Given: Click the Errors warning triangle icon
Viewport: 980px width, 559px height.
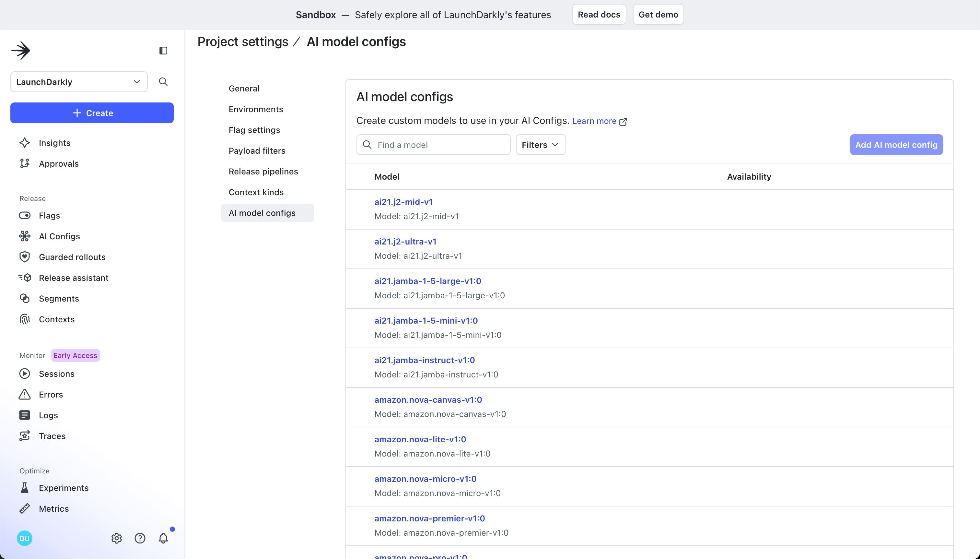Looking at the screenshot, I should [x=25, y=394].
